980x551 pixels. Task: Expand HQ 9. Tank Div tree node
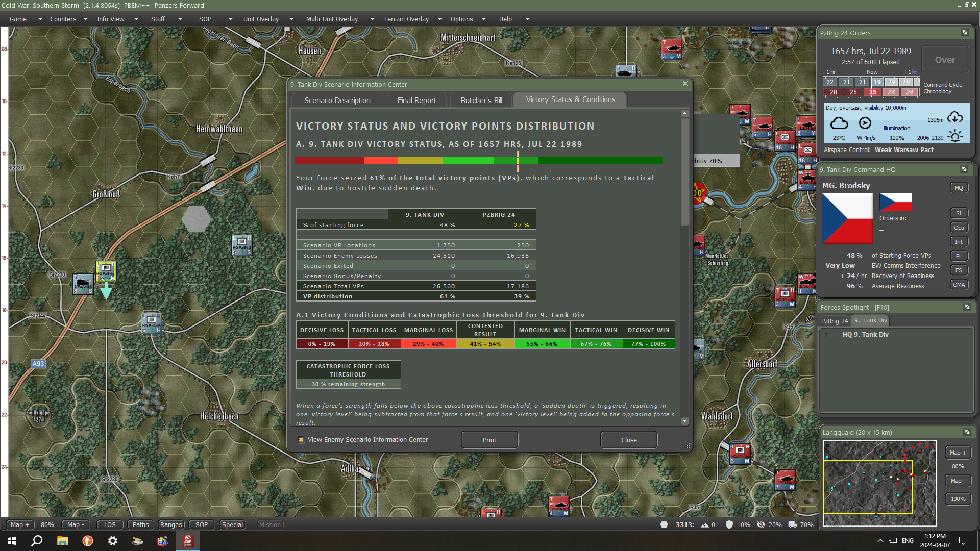826,335
